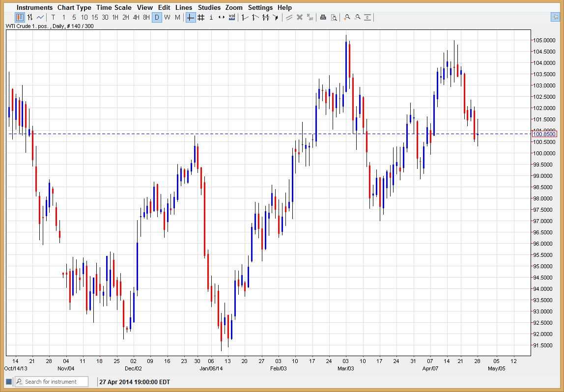Click the chart info icon
Image resolution: width=564 pixels, height=392 pixels.
[x=211, y=17]
